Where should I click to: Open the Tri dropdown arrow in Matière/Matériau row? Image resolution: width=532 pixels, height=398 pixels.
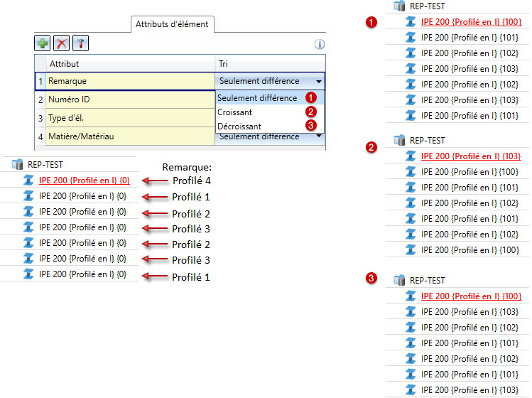tap(319, 136)
